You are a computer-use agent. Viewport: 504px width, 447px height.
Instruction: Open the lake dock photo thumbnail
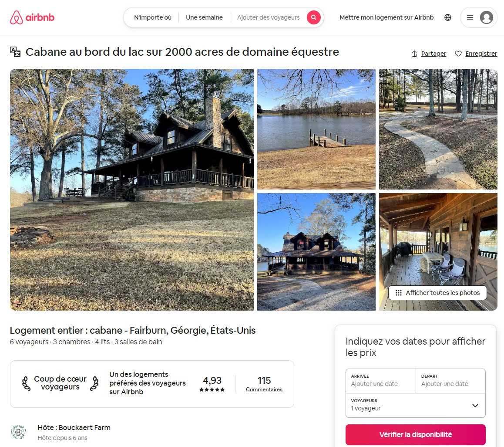click(316, 129)
